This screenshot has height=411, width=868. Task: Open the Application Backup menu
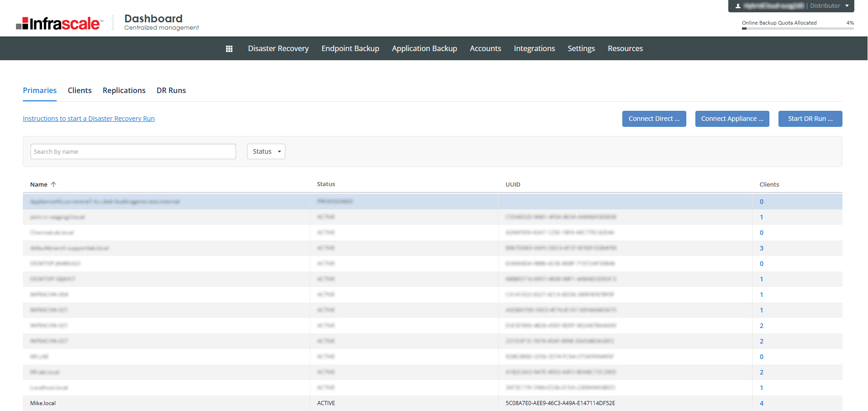[424, 48]
